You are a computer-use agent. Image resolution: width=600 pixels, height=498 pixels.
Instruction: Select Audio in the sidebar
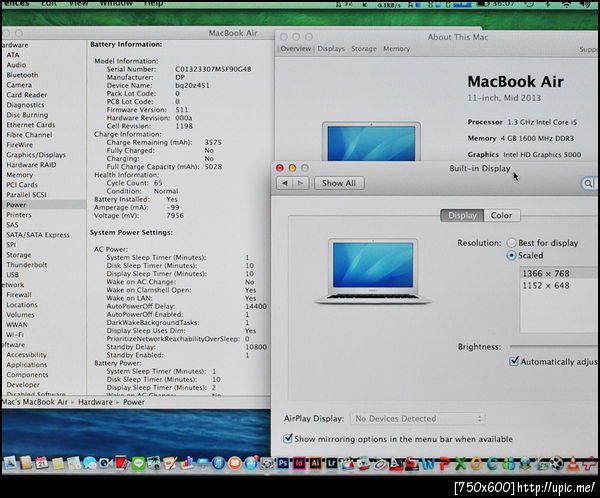pos(16,65)
